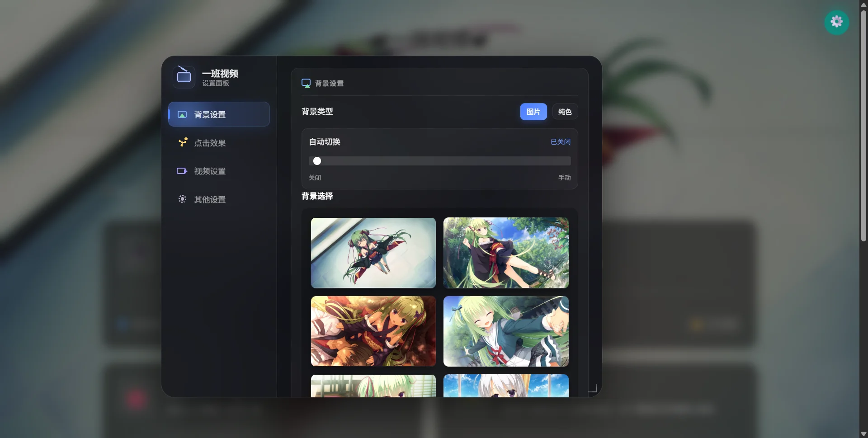
Task: Click the teal gear settings button
Action: click(x=836, y=22)
